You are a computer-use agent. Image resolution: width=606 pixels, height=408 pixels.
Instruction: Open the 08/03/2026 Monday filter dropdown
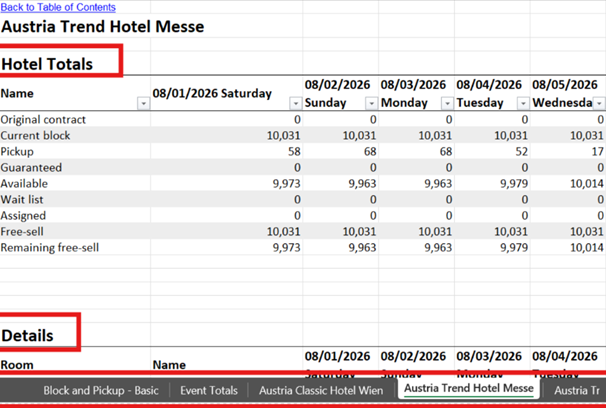coord(447,103)
